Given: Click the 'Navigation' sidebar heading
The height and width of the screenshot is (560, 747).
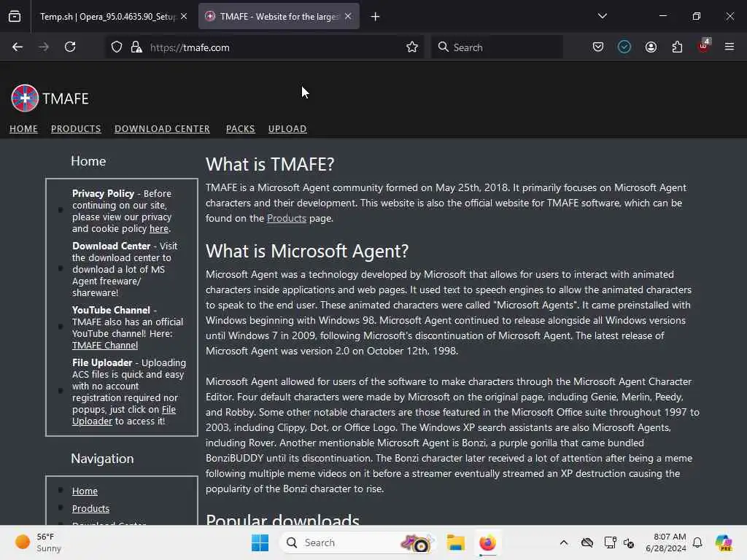Looking at the screenshot, I should pos(102,459).
